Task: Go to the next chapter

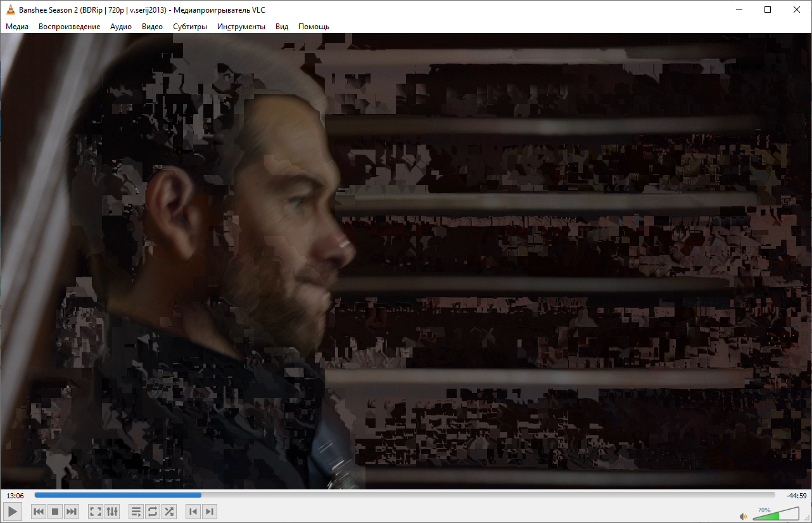Action: pyautogui.click(x=210, y=512)
